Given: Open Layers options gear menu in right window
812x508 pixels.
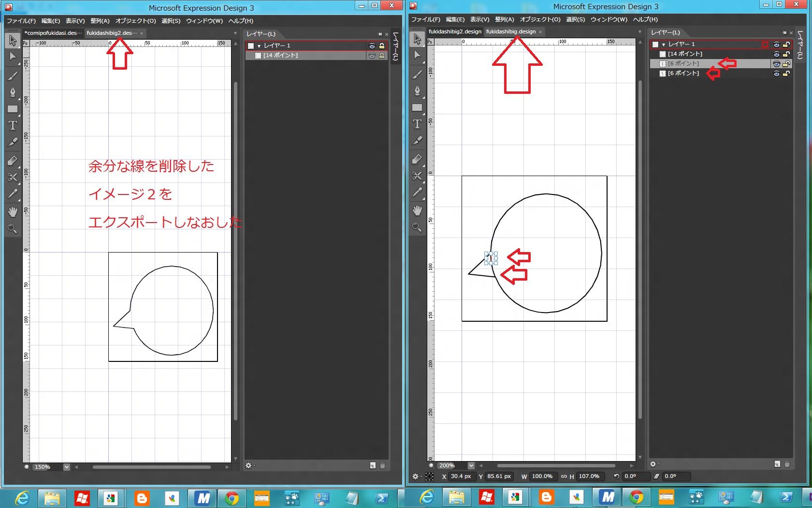Looking at the screenshot, I should coord(654,464).
